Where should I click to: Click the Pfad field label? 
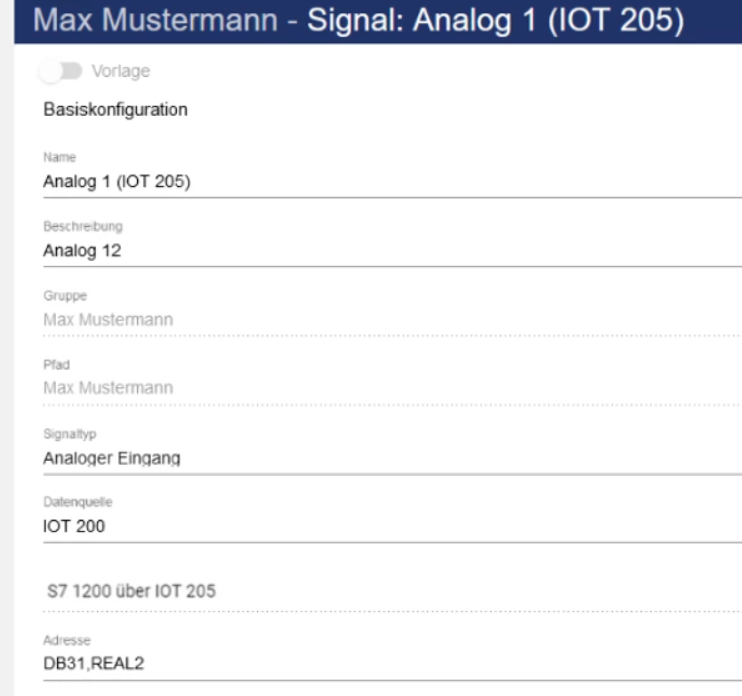click(x=54, y=365)
